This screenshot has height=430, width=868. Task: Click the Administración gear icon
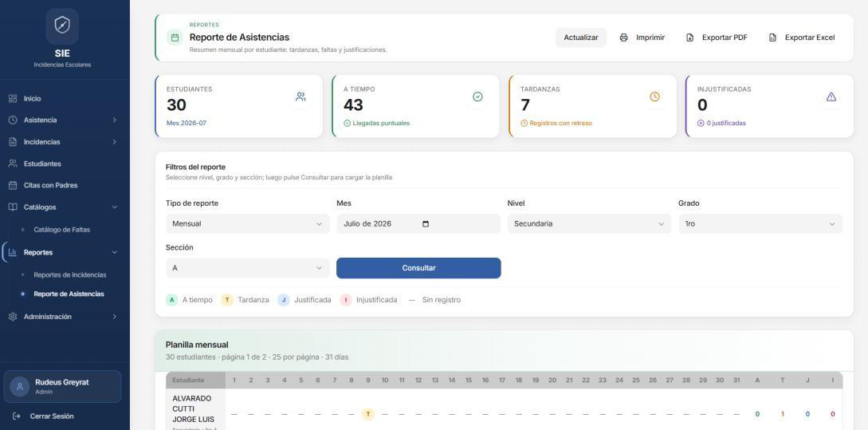13,317
